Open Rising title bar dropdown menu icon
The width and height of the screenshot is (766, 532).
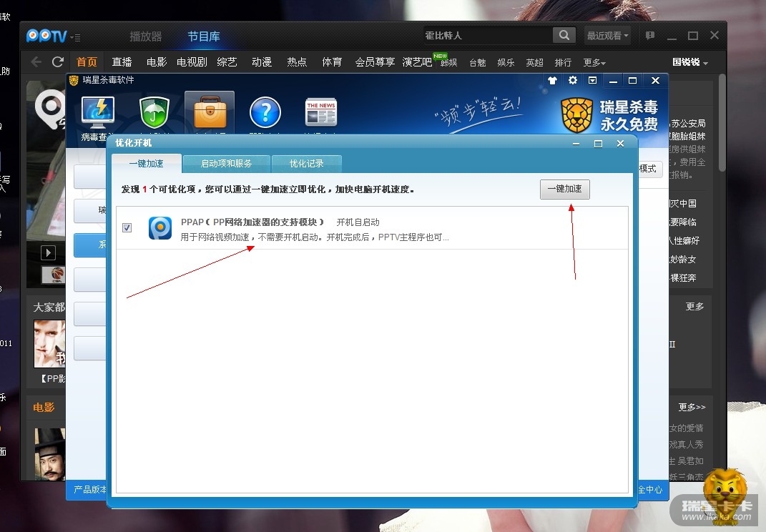click(x=593, y=80)
